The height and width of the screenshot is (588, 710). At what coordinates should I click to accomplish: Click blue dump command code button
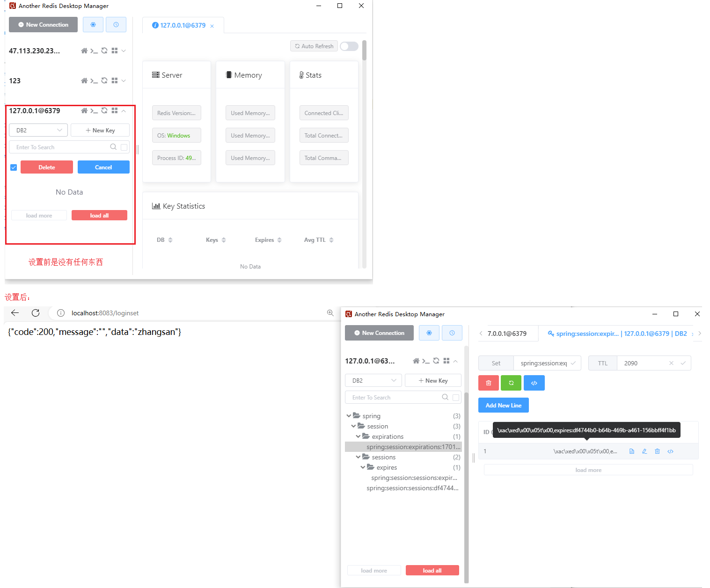pos(534,383)
